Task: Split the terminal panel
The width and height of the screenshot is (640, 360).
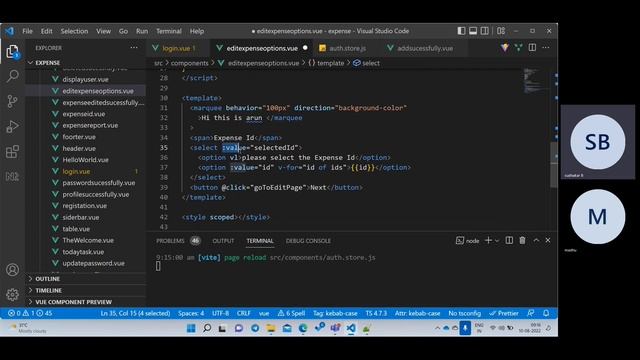Action: pyautogui.click(x=509, y=240)
